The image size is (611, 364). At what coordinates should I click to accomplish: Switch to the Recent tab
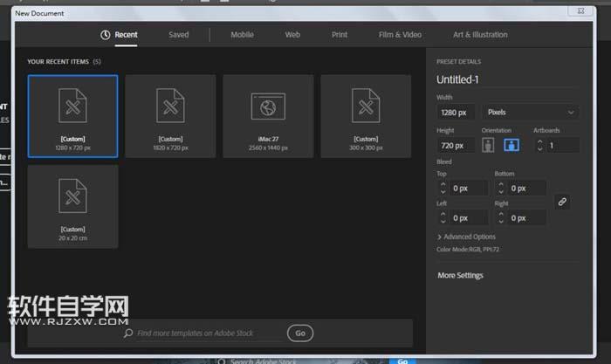[x=126, y=35]
